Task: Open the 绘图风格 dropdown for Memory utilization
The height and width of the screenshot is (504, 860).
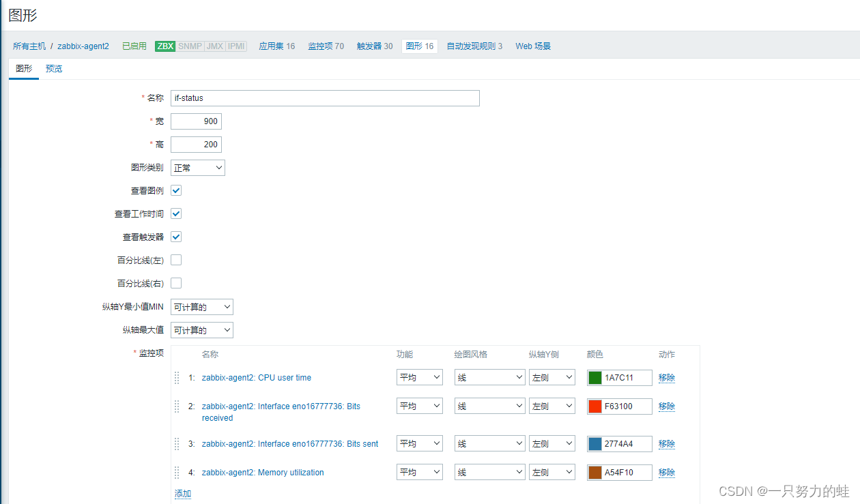Action: (489, 471)
